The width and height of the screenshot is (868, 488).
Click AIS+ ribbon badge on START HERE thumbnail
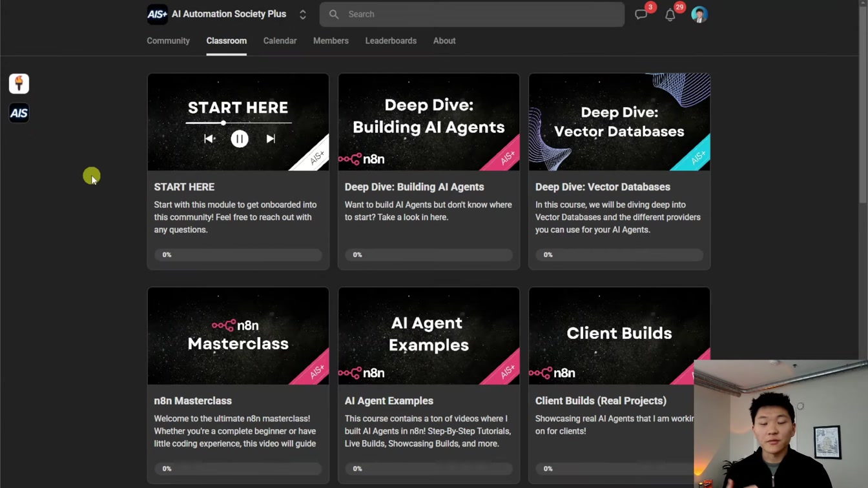315,157
